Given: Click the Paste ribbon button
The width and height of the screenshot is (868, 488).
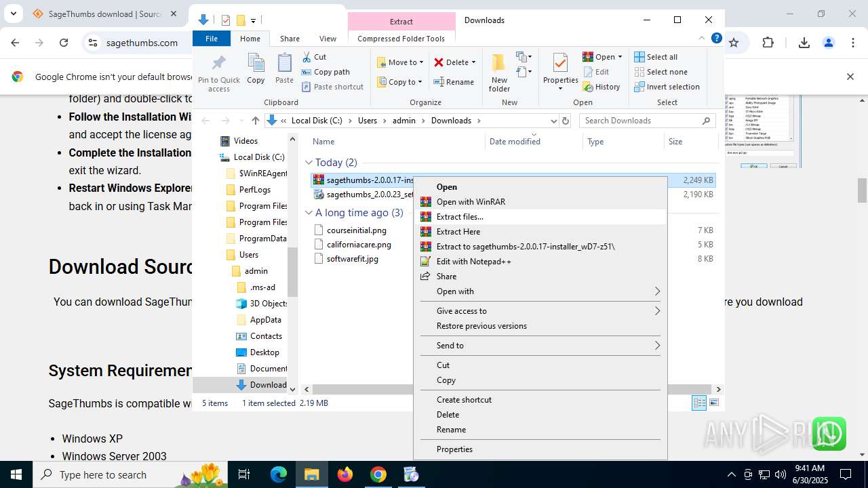Looking at the screenshot, I should pyautogui.click(x=284, y=69).
